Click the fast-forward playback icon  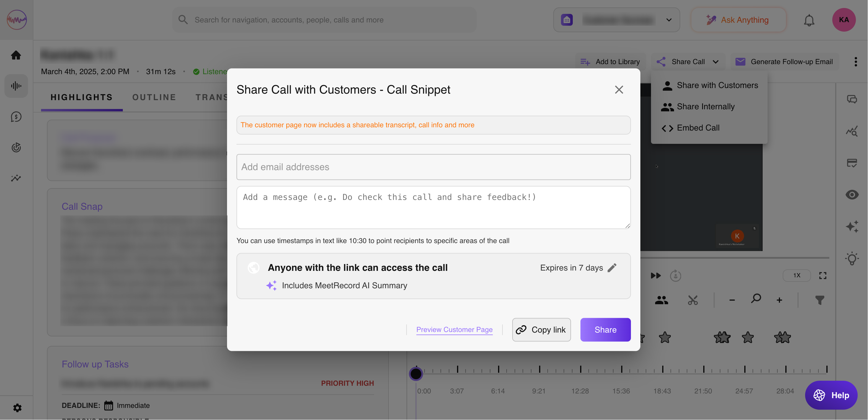[655, 276]
